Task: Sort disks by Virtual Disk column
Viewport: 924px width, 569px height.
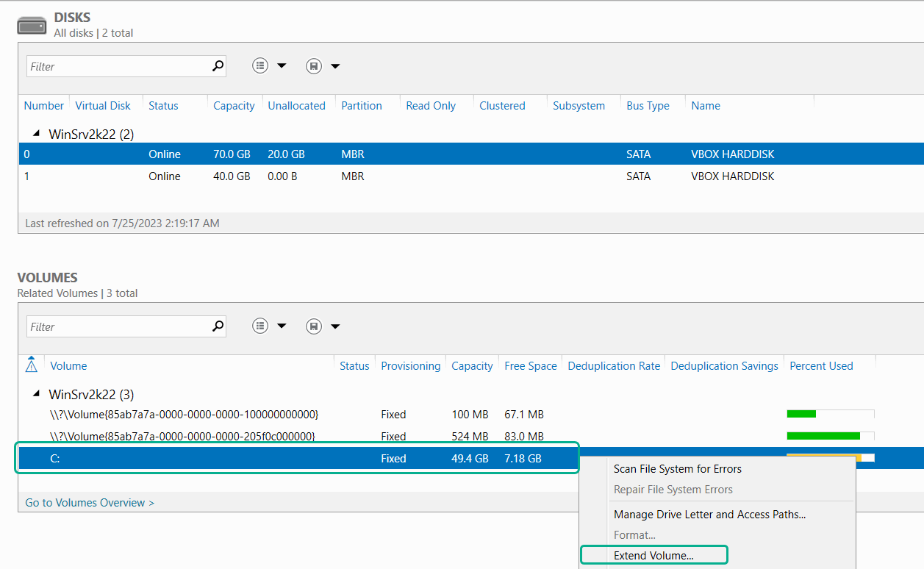Action: point(103,106)
